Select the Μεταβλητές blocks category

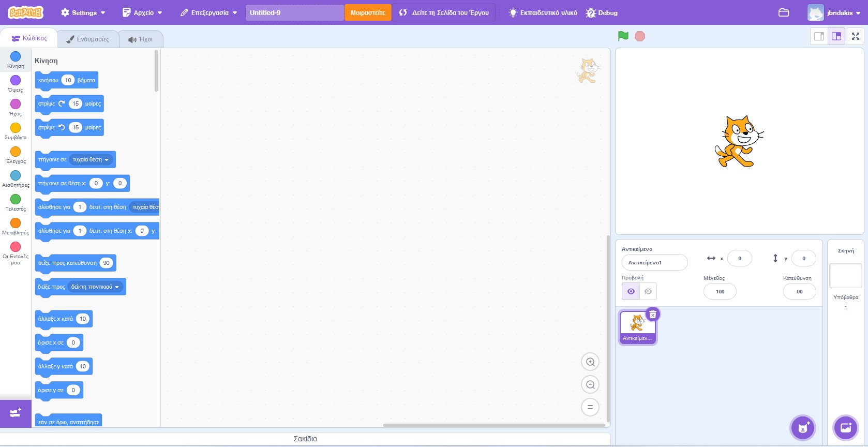pyautogui.click(x=16, y=227)
